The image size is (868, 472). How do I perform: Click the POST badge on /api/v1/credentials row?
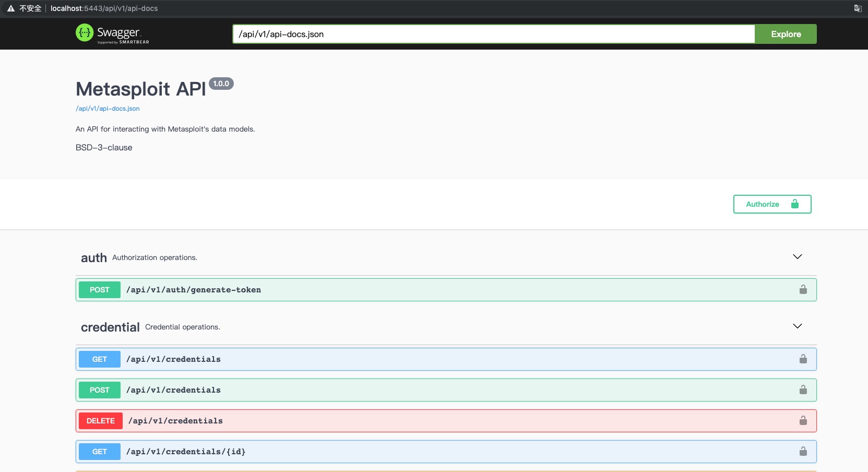(100, 390)
